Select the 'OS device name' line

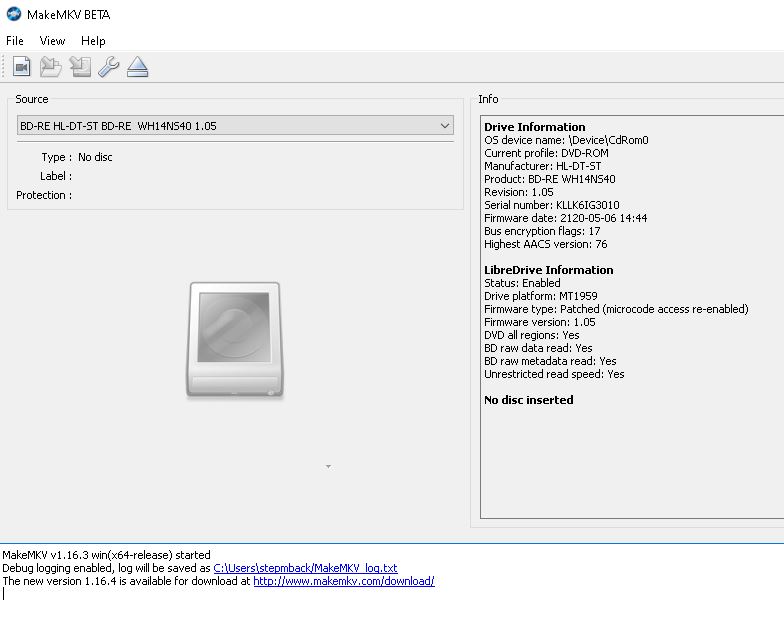point(566,140)
